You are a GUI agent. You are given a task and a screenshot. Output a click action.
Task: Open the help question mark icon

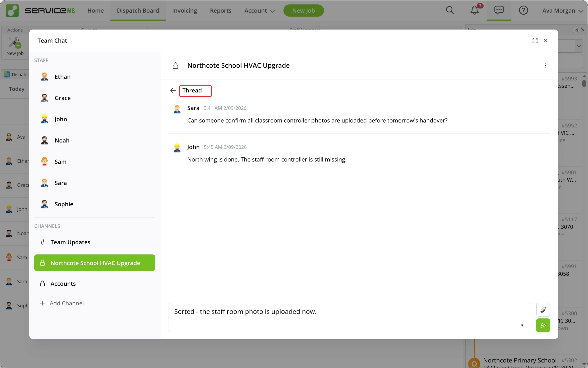(523, 10)
